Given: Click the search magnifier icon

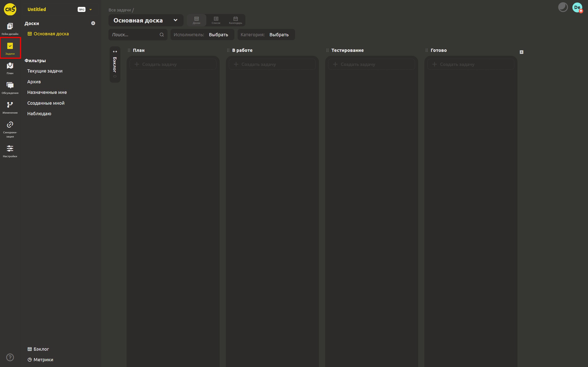Looking at the screenshot, I should click(162, 35).
